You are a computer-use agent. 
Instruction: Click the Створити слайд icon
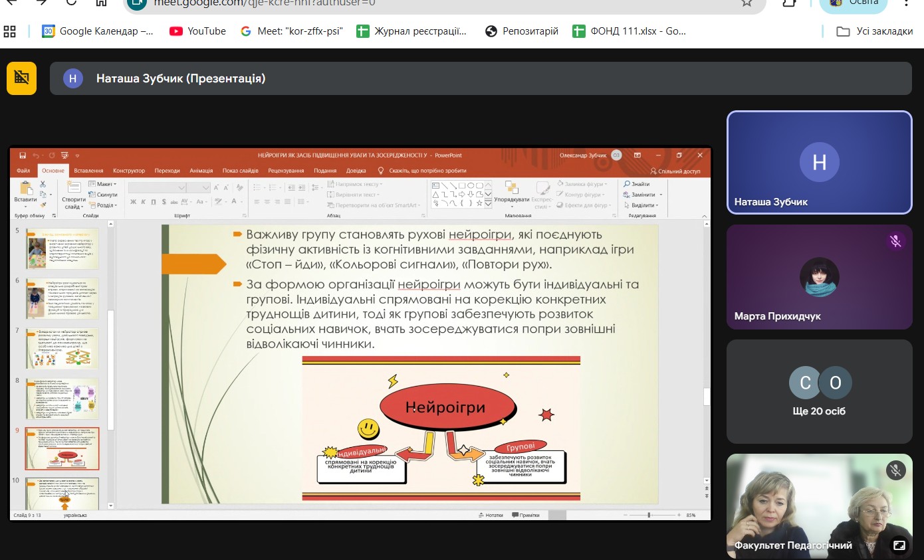pyautogui.click(x=74, y=190)
